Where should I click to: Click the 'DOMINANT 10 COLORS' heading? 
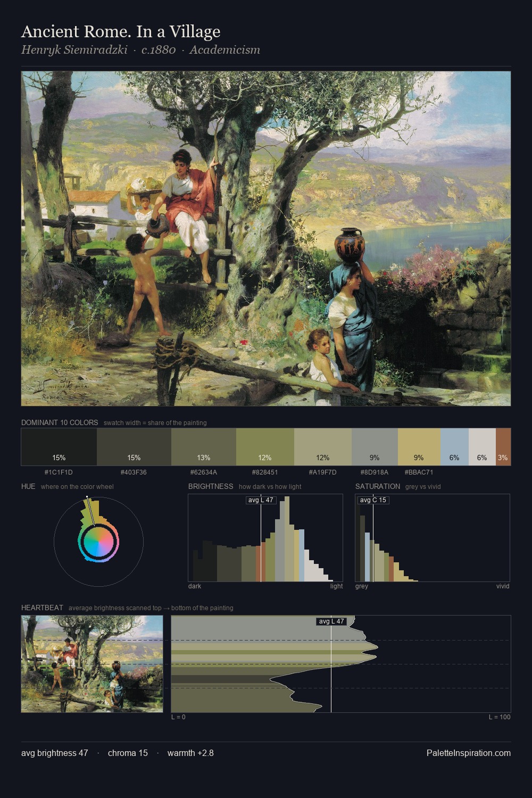click(60, 422)
